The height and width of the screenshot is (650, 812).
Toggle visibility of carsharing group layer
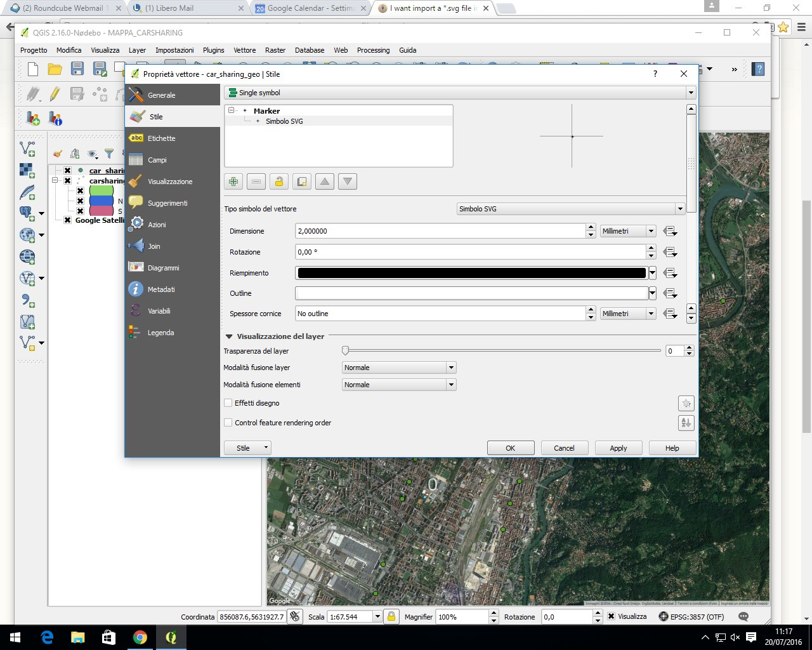coord(67,181)
